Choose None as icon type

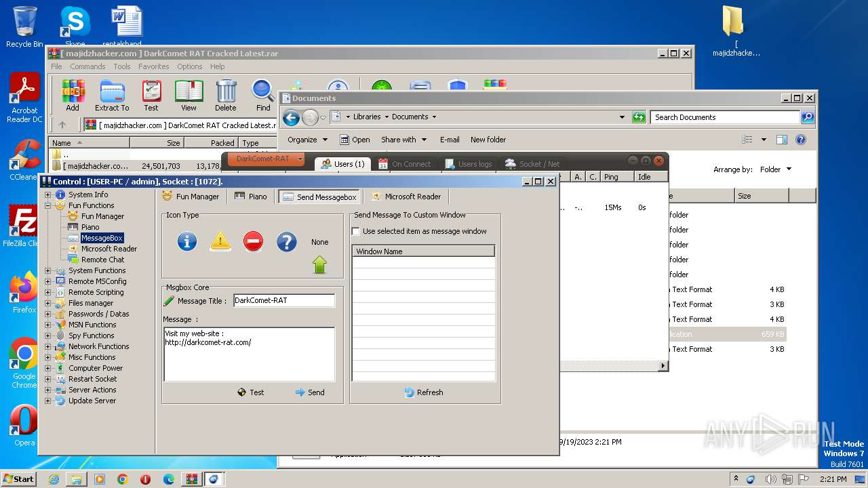(x=320, y=242)
